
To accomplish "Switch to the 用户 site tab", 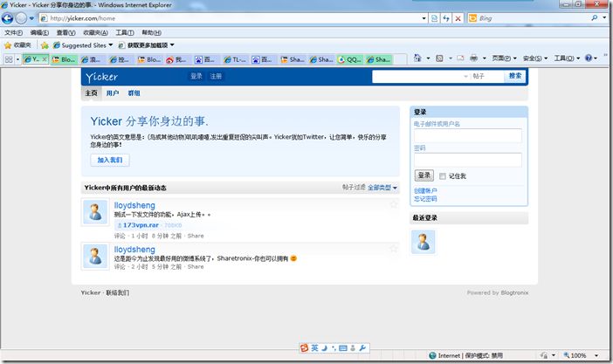I will coord(113,93).
